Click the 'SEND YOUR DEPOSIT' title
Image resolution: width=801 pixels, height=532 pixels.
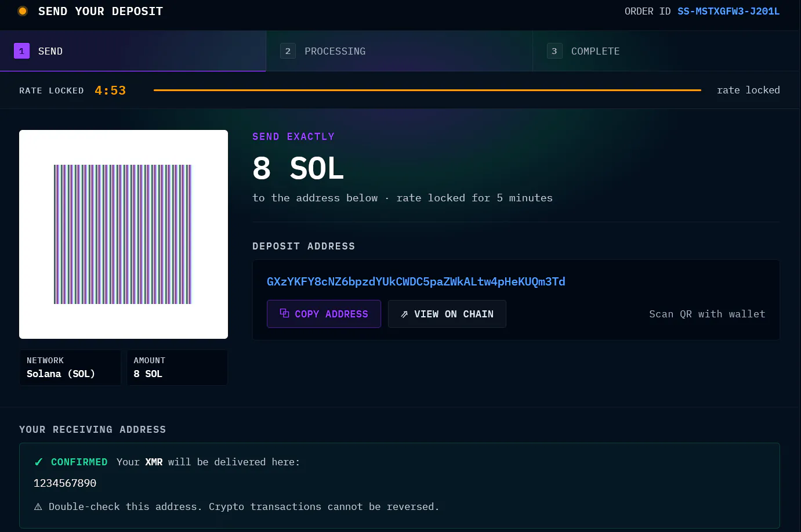(x=100, y=11)
